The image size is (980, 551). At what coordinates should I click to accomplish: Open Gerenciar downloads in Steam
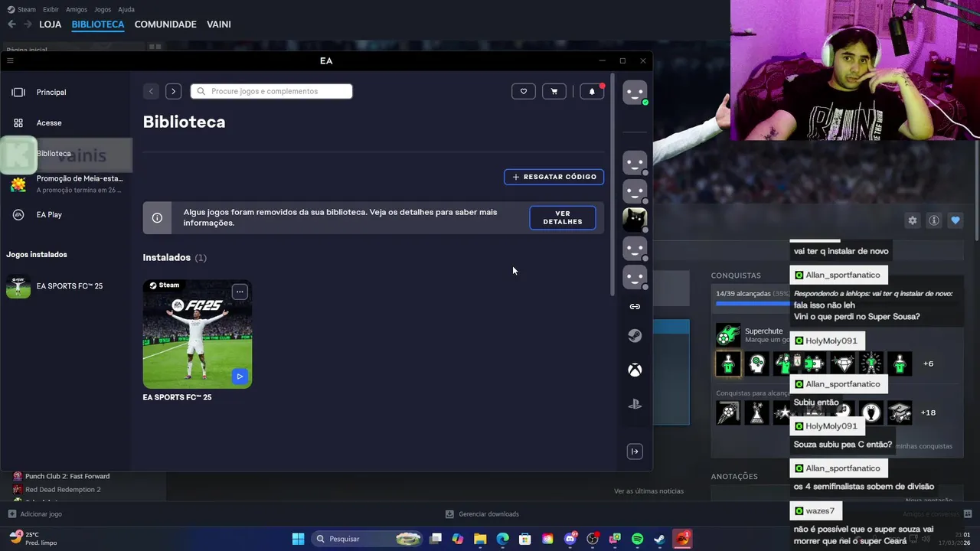pyautogui.click(x=482, y=514)
